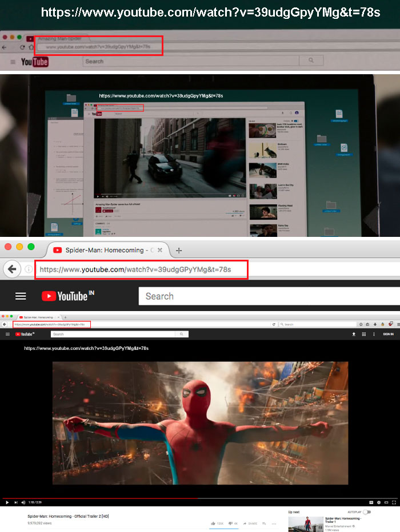Click the large YouTube IN logo

coord(67,296)
